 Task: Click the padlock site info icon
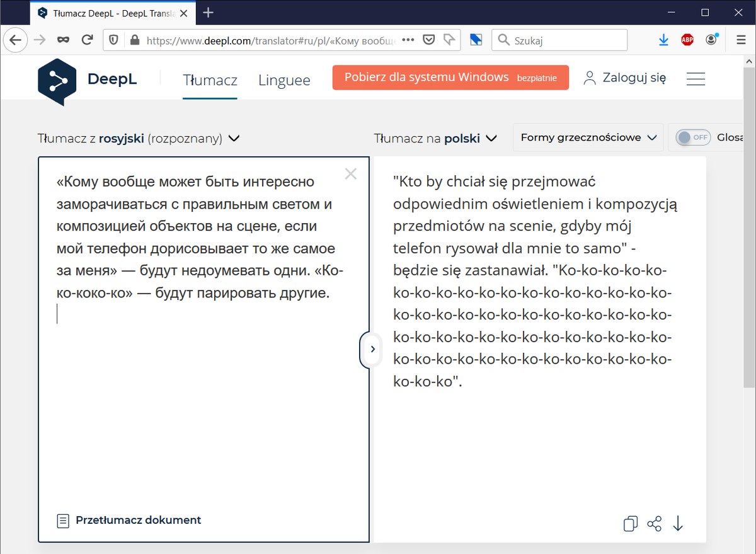pyautogui.click(x=134, y=40)
